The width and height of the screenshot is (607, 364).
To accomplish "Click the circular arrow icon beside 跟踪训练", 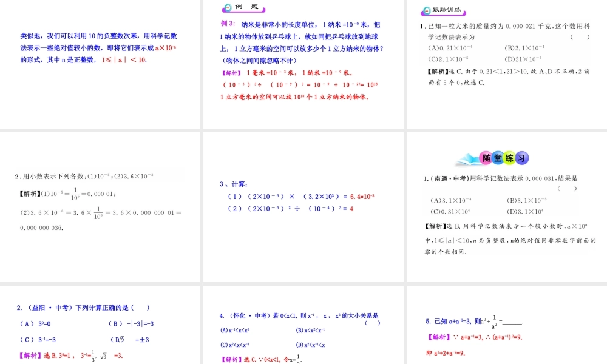I will pos(427,9).
